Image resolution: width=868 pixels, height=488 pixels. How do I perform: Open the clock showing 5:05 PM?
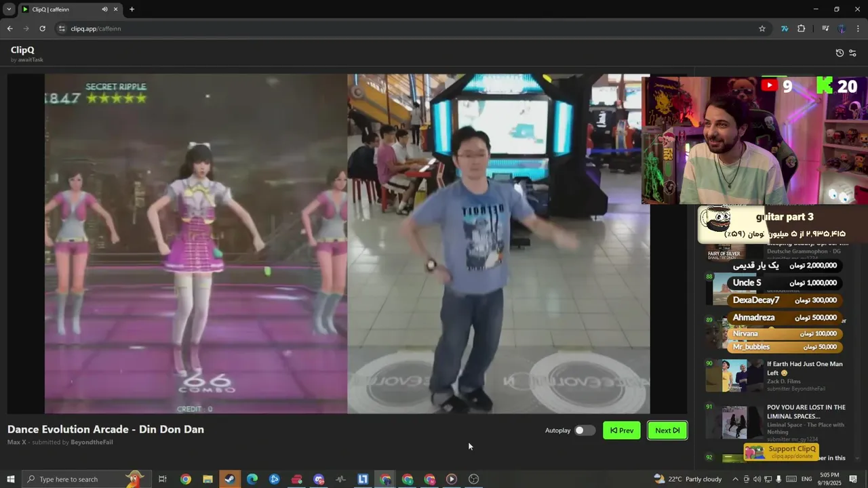[x=829, y=479]
